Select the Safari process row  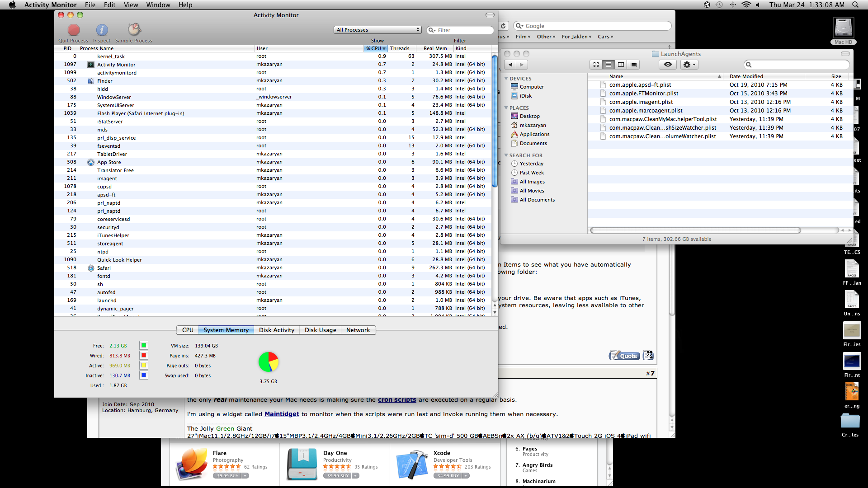[x=274, y=268]
